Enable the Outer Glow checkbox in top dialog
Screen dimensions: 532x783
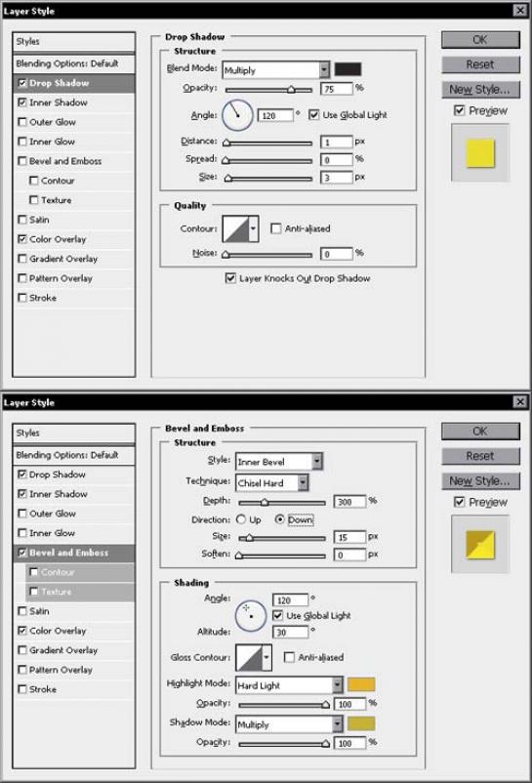[x=21, y=122]
